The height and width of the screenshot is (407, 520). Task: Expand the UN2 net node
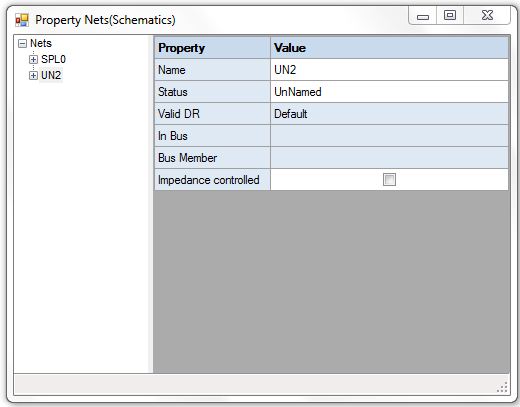click(x=33, y=75)
